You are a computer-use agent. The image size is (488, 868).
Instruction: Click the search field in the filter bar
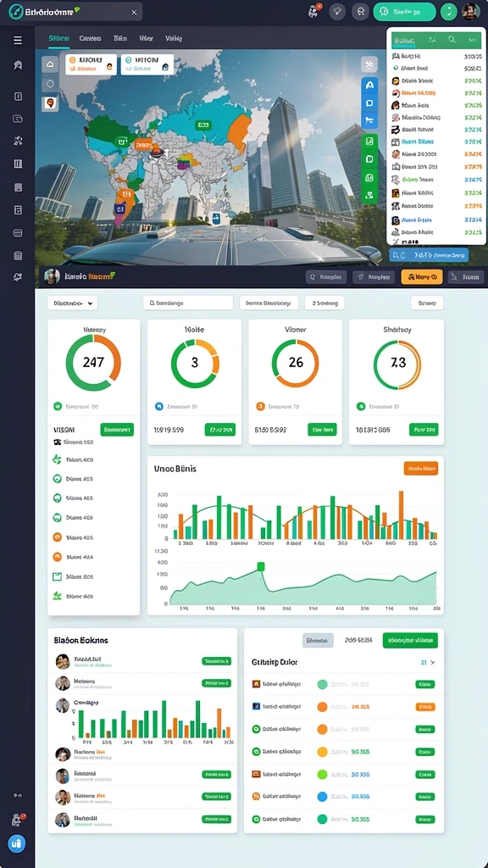tap(187, 303)
